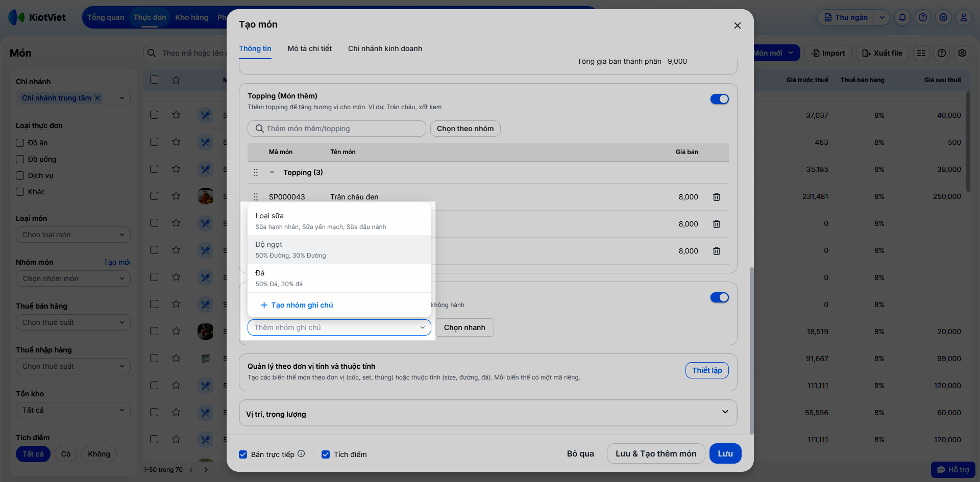Collapse the Topping (3) group
Image resolution: width=980 pixels, height=482 pixels.
click(x=272, y=172)
